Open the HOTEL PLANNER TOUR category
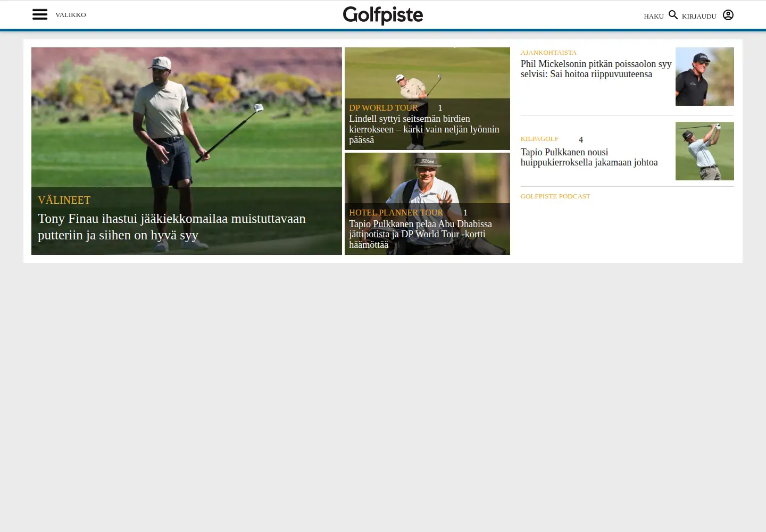Screen dimensions: 766x532 coord(396,213)
